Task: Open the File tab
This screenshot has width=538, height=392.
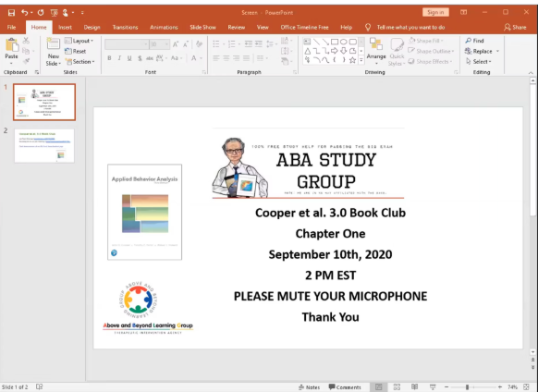Action: pos(11,27)
